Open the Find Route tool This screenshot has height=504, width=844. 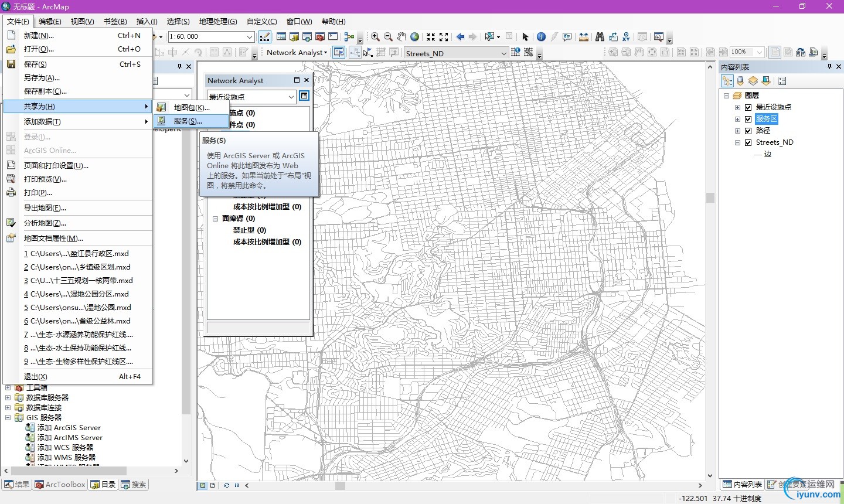(x=613, y=37)
